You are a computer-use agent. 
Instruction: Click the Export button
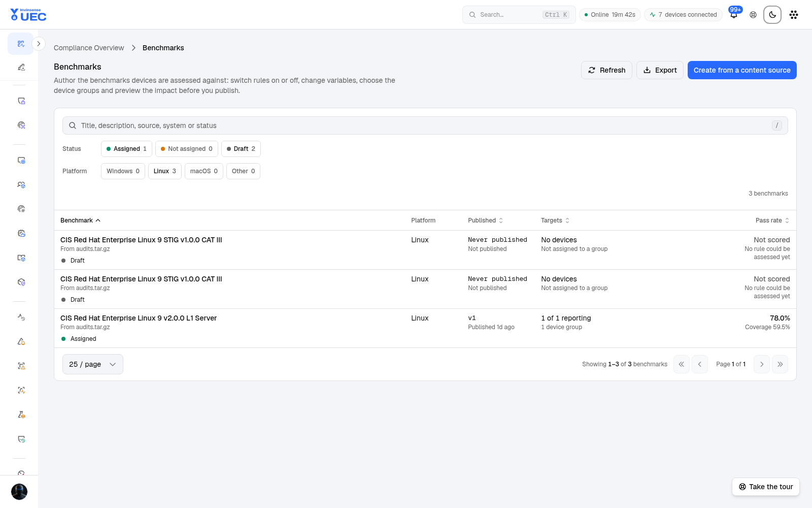(x=660, y=70)
